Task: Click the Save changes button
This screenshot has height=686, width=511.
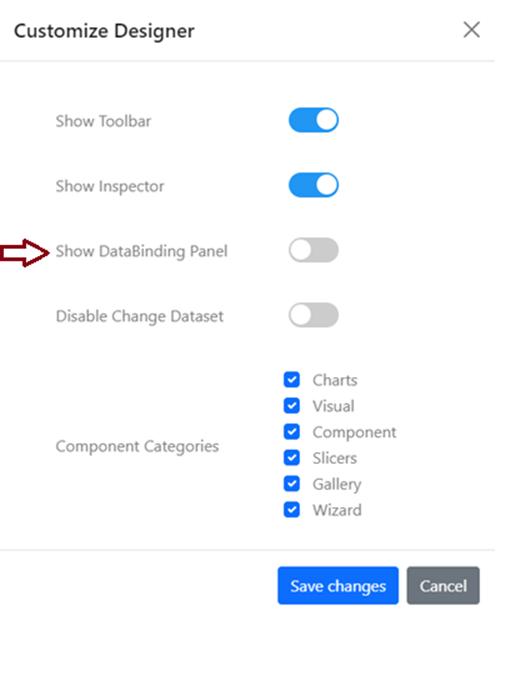Action: (x=338, y=585)
